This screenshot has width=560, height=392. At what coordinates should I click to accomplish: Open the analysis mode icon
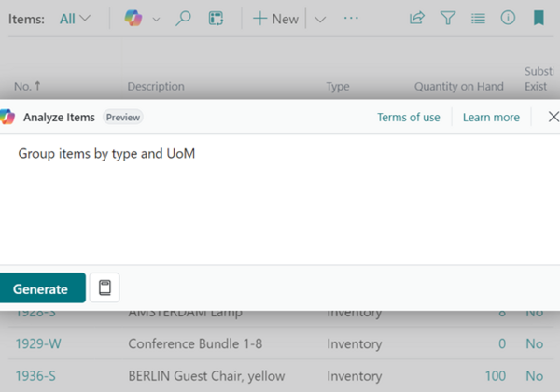pos(216,18)
